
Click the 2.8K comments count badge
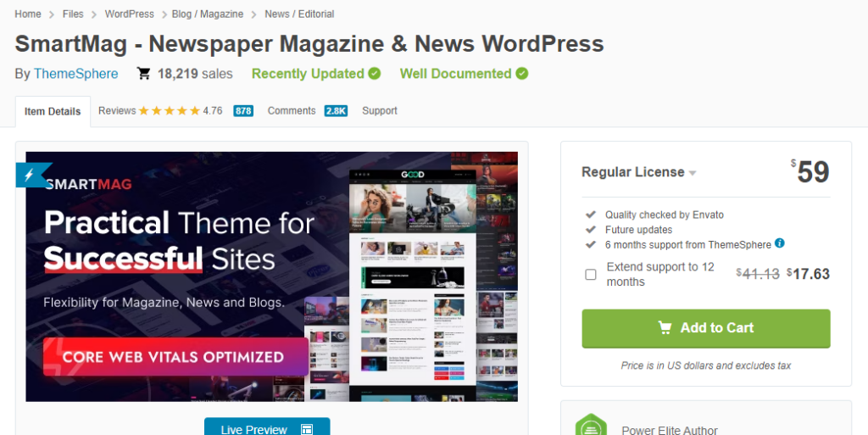point(336,111)
